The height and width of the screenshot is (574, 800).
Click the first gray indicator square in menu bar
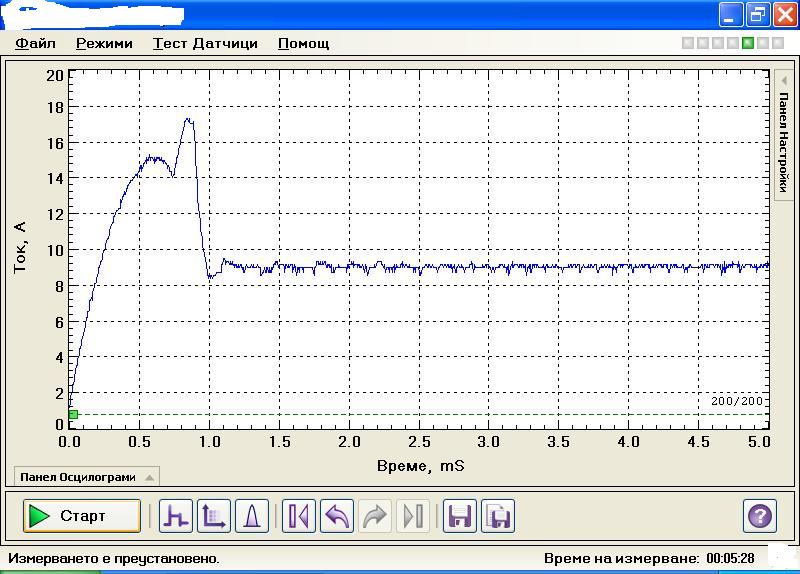pyautogui.click(x=688, y=43)
